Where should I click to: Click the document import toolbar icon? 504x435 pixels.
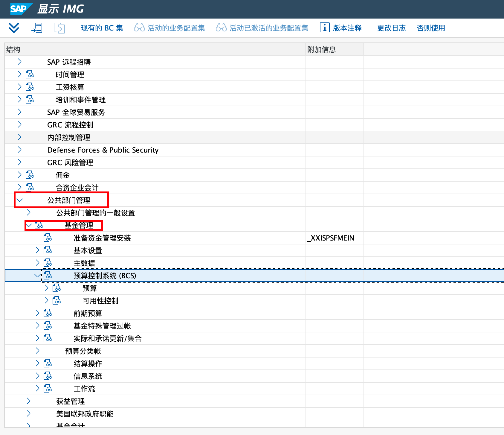37,28
